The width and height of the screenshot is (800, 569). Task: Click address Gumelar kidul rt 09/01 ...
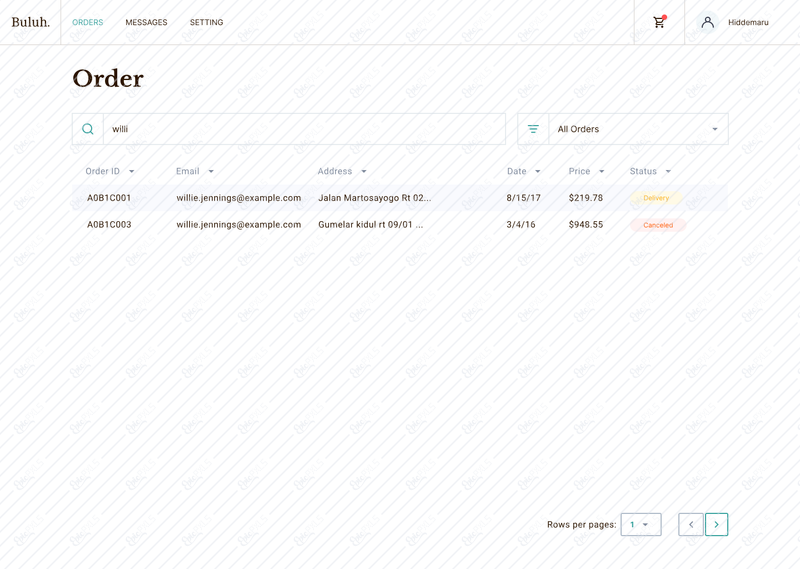click(370, 224)
